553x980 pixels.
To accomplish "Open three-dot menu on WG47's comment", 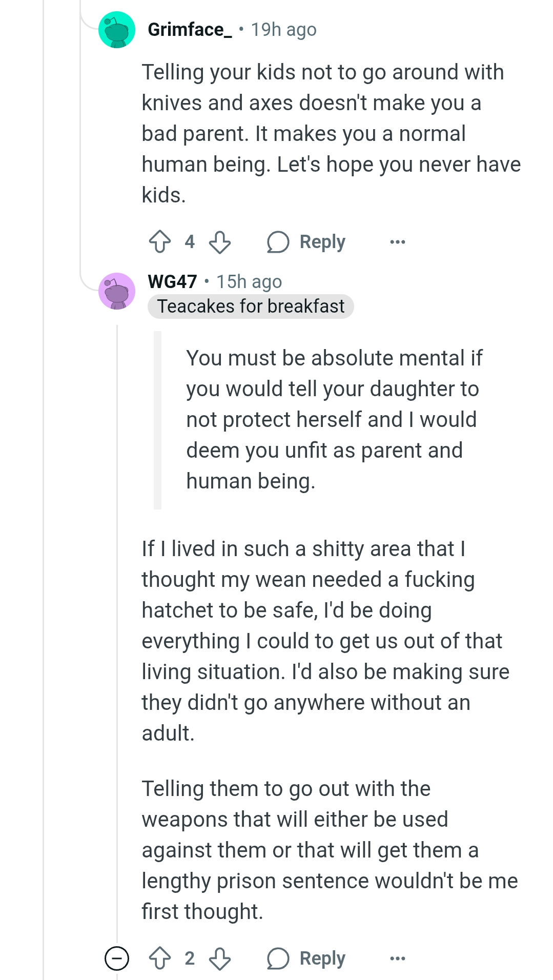I will pos(397,958).
